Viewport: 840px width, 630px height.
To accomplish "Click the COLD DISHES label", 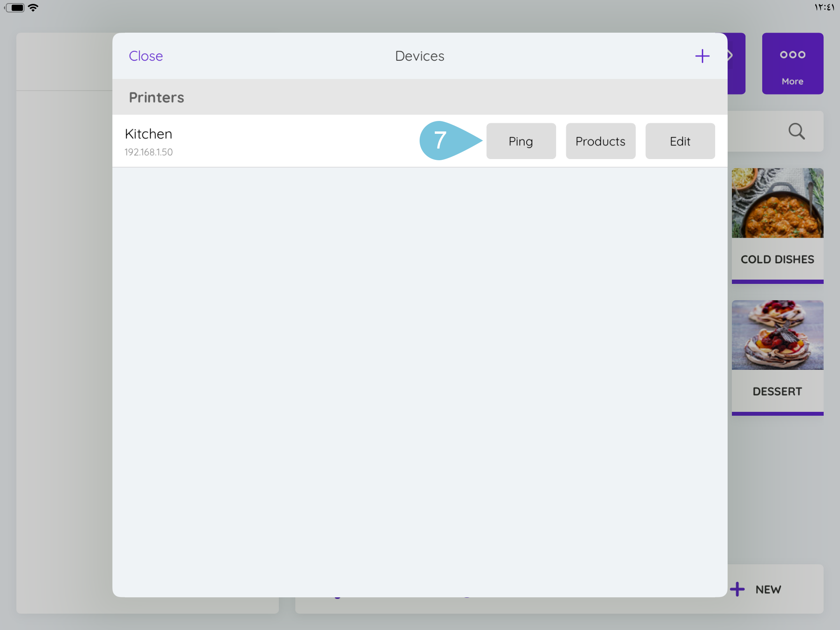I will pyautogui.click(x=777, y=259).
